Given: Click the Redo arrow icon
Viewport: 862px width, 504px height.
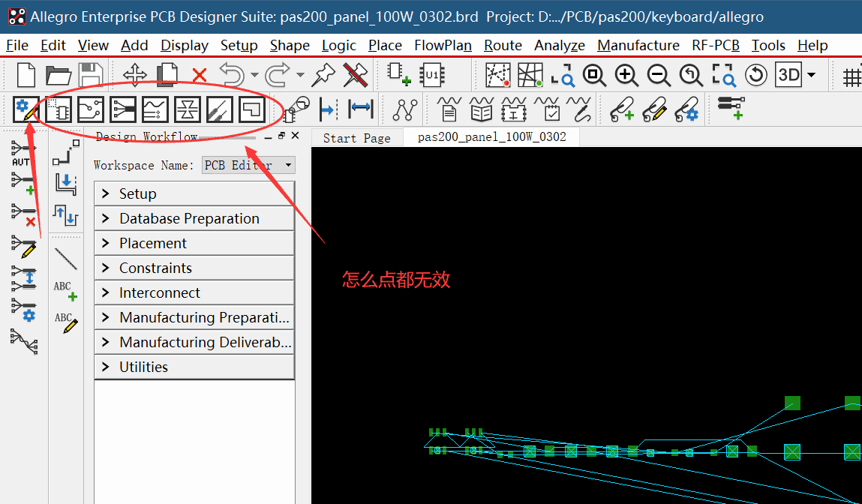Looking at the screenshot, I should click(278, 75).
